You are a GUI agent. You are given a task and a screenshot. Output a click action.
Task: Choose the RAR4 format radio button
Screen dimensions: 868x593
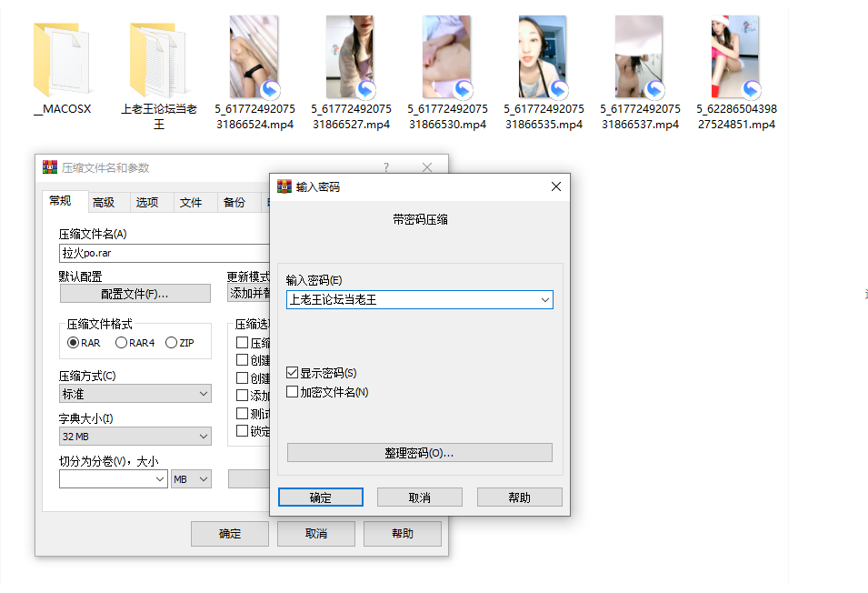click(x=121, y=343)
